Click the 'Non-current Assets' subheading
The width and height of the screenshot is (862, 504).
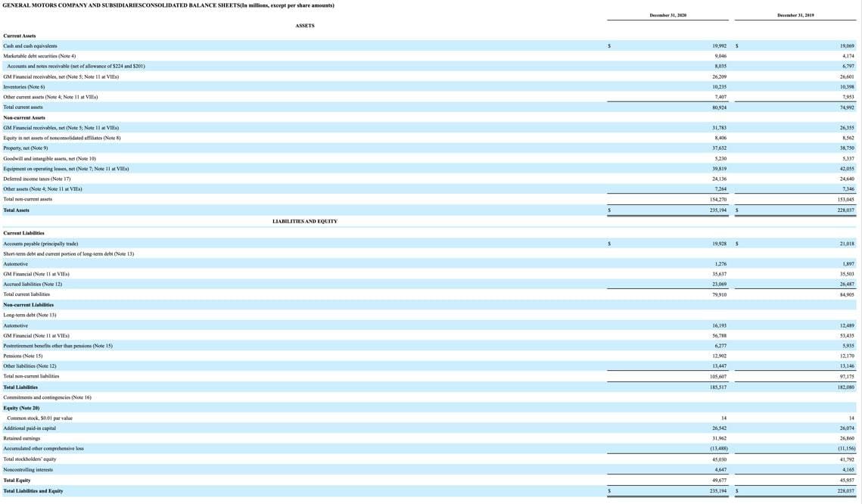click(24, 117)
